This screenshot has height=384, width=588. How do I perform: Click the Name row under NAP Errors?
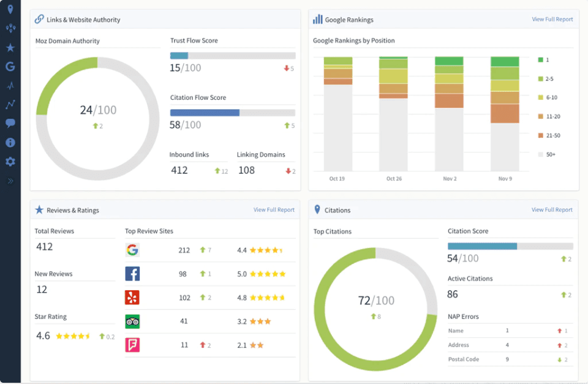click(510, 331)
